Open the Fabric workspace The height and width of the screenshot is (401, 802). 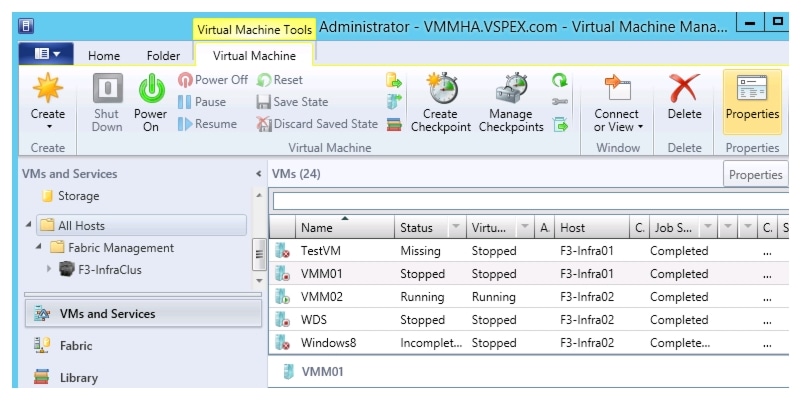pos(76,346)
